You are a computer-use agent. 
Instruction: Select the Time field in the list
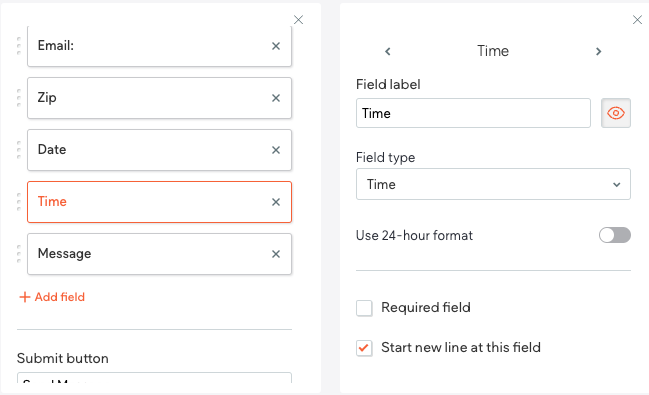coord(159,202)
